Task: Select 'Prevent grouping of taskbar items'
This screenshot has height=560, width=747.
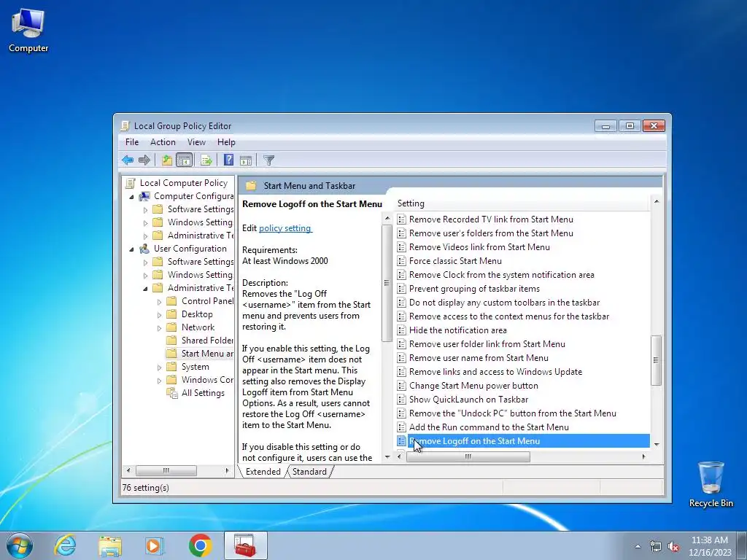Action: (x=474, y=289)
